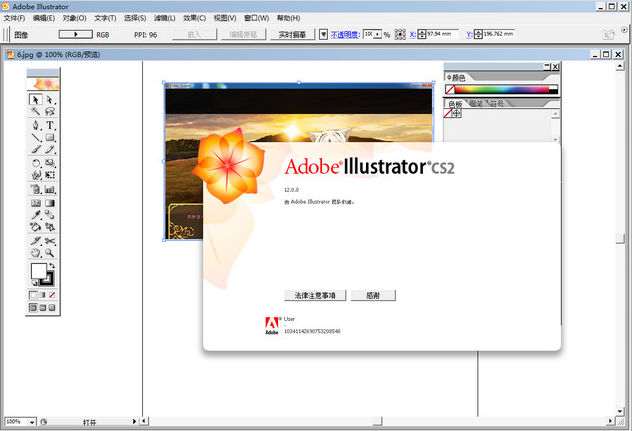Viewport: 632px width, 431px height.
Task: Open the 对象(O) menu
Action: click(74, 18)
